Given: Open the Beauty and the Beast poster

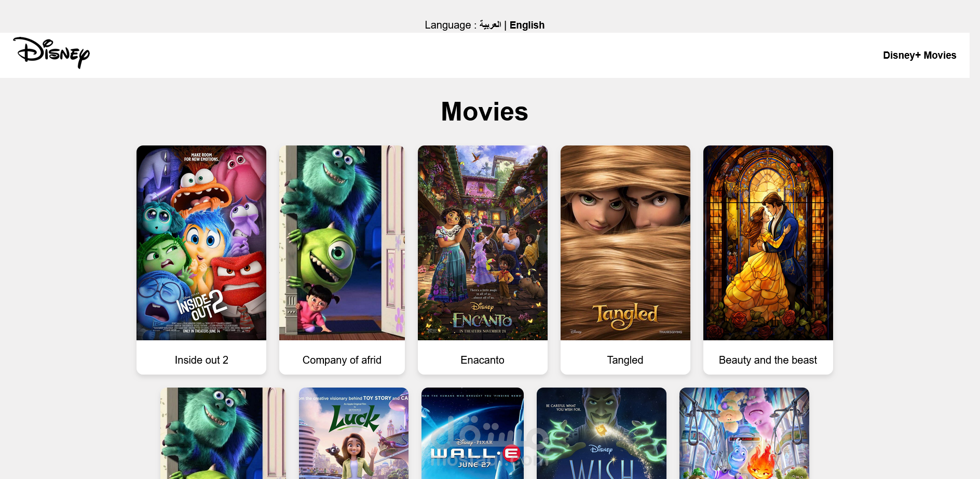Looking at the screenshot, I should click(768, 243).
